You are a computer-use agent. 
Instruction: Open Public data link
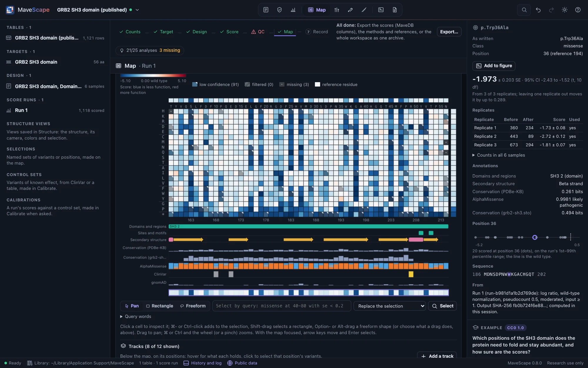click(242, 363)
